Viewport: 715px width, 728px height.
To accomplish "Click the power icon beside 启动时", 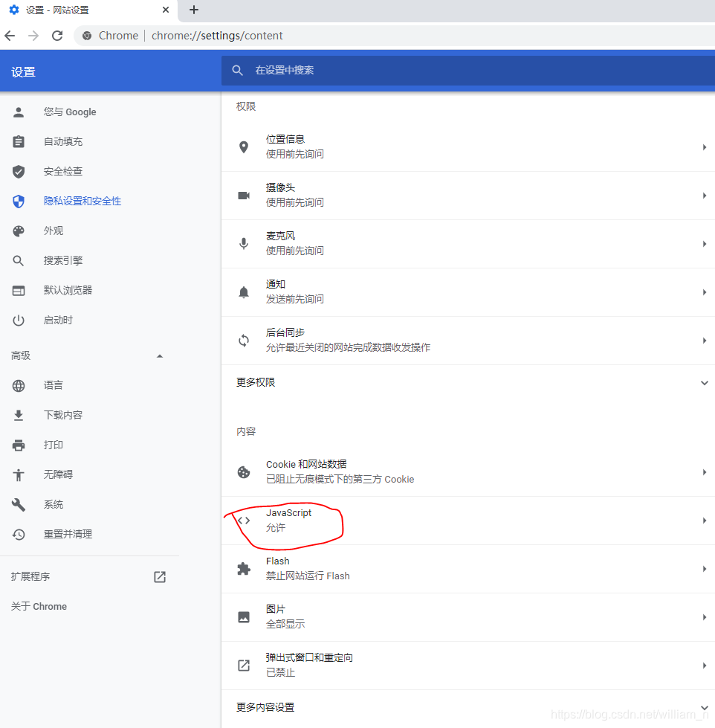I will pyautogui.click(x=19, y=320).
